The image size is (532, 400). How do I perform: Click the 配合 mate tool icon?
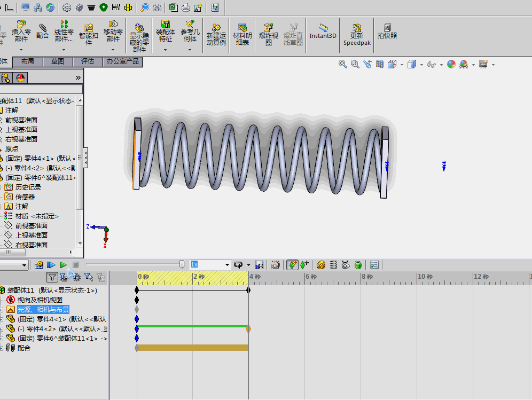coord(42,31)
